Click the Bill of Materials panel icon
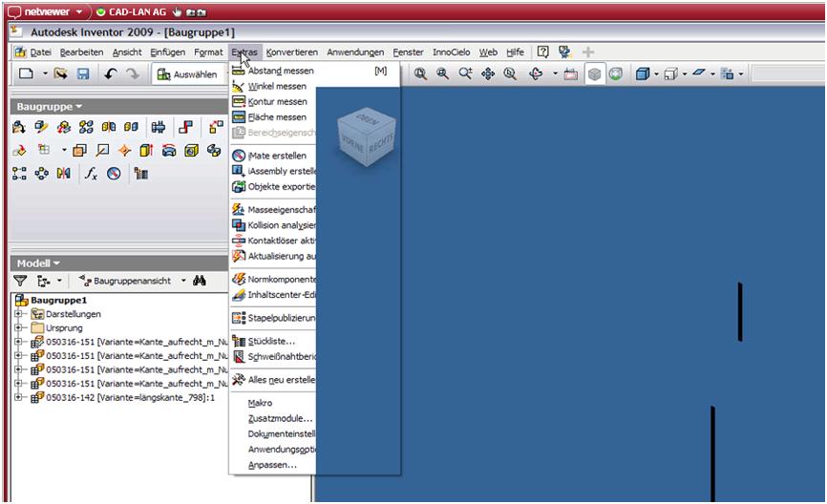The height and width of the screenshot is (504, 827). click(x=140, y=174)
